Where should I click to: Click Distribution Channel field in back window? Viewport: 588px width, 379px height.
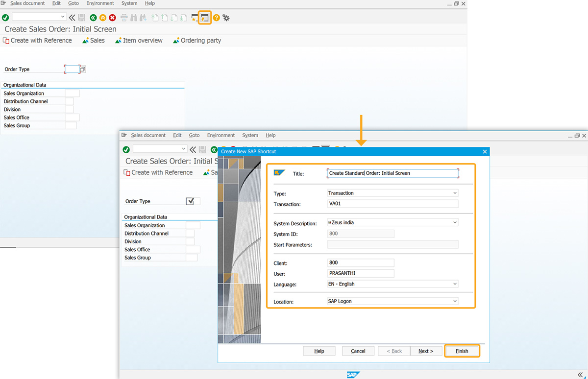pyautogui.click(x=69, y=101)
